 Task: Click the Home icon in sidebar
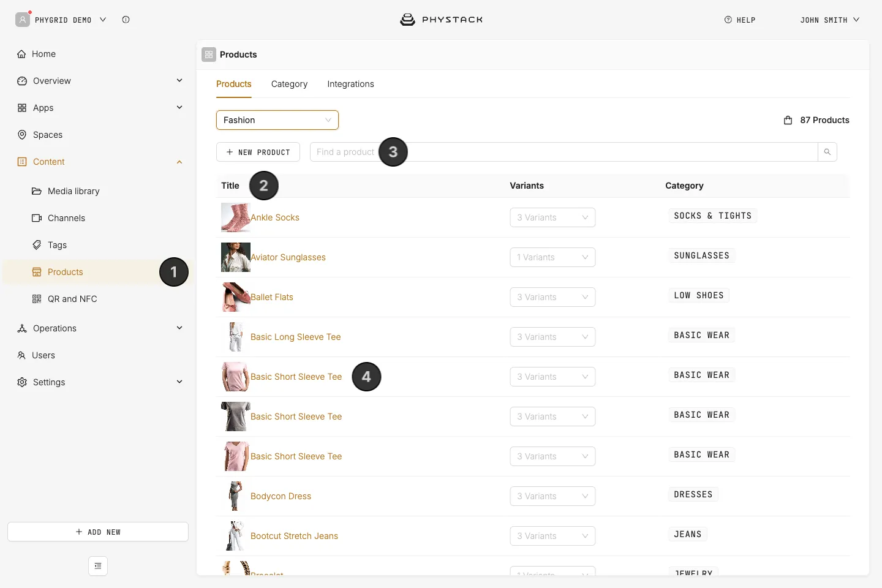pos(22,54)
